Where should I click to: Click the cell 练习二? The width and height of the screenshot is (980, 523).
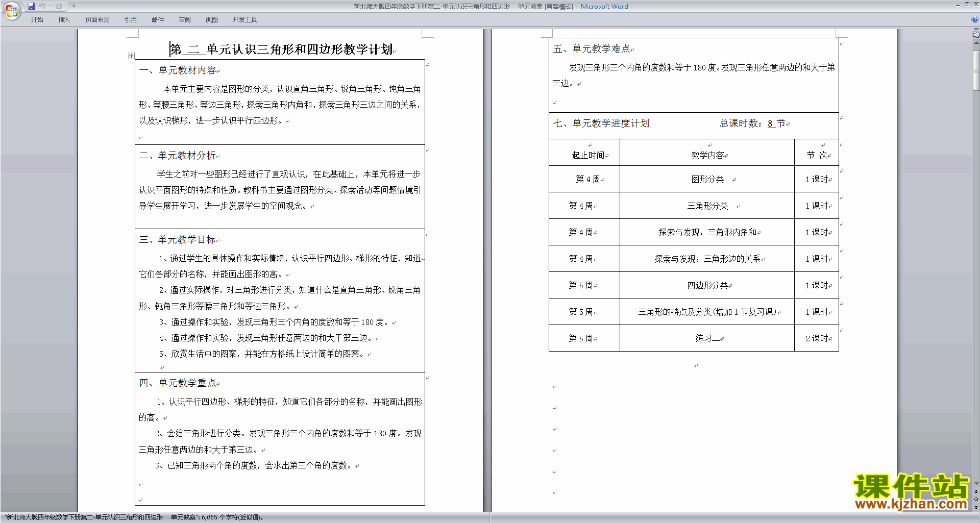[707, 339]
